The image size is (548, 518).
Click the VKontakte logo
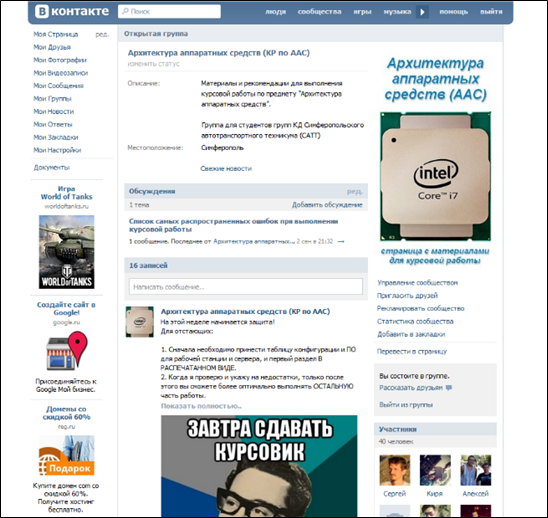pyautogui.click(x=72, y=12)
